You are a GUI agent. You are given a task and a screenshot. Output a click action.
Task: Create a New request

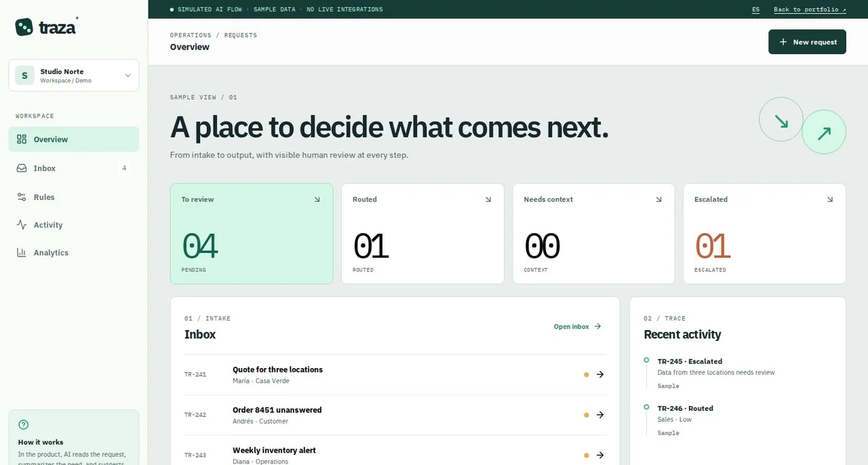[807, 42]
